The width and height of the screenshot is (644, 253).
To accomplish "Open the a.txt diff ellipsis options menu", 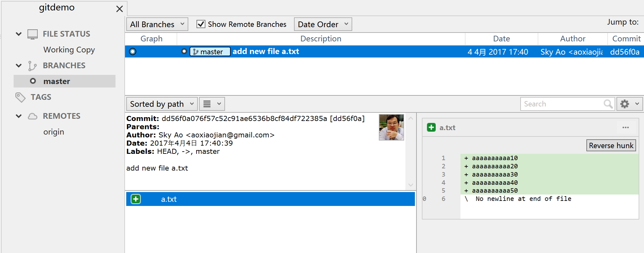I will pos(625,128).
